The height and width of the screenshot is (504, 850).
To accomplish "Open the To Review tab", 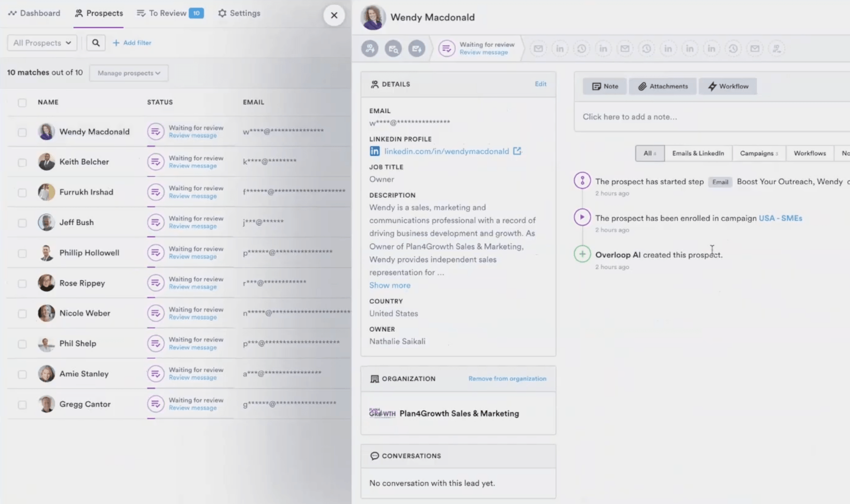I will coord(170,13).
